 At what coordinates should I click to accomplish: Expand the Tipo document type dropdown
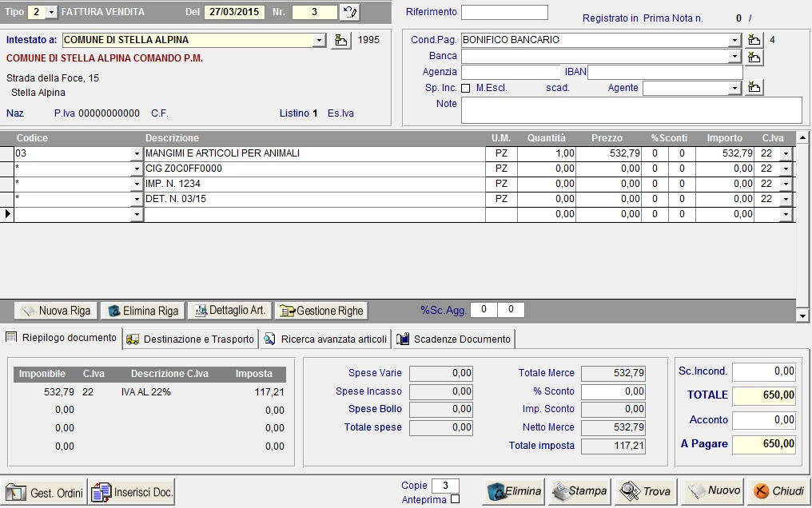pyautogui.click(x=51, y=12)
